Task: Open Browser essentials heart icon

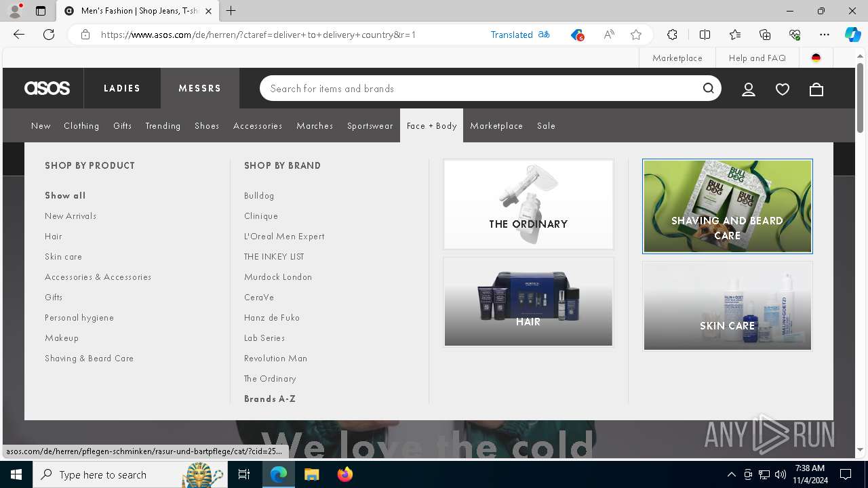Action: [795, 35]
